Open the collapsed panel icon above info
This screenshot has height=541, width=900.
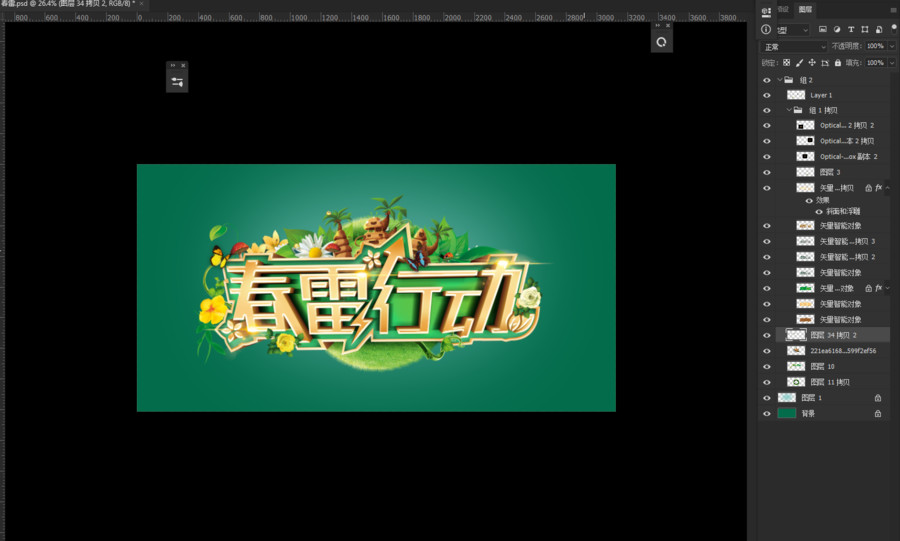(766, 11)
